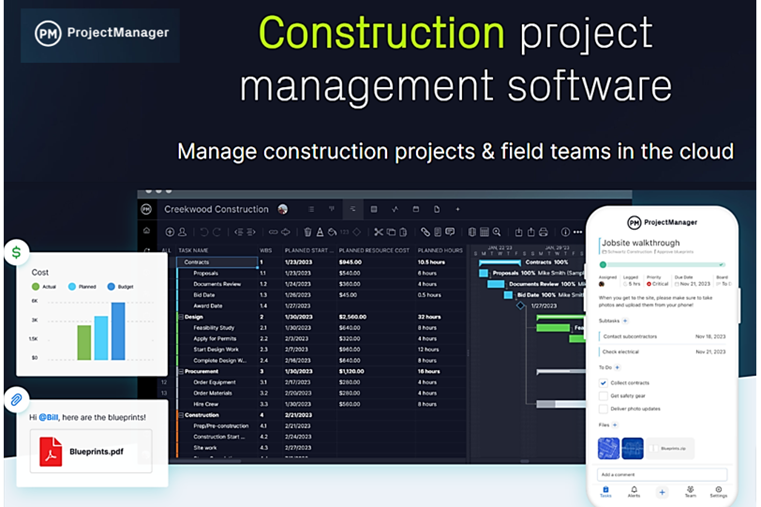The image size is (761, 507).
Task: Click the Jobsite walkthrough progress bar
Action: point(663,264)
